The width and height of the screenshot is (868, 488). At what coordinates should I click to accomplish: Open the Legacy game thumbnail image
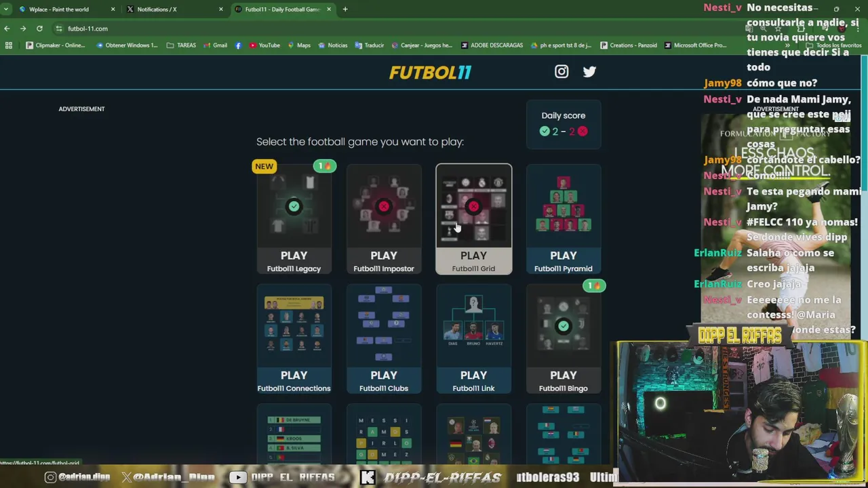294,206
